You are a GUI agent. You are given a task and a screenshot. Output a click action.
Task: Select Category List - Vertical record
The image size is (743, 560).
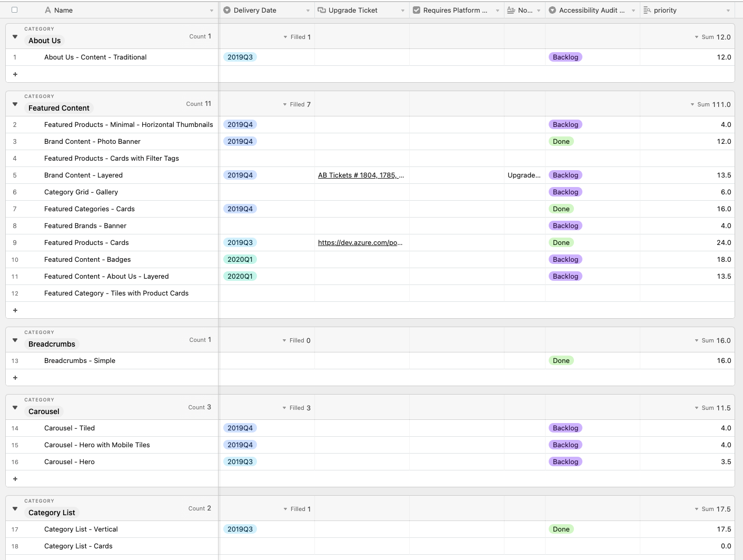point(81,529)
